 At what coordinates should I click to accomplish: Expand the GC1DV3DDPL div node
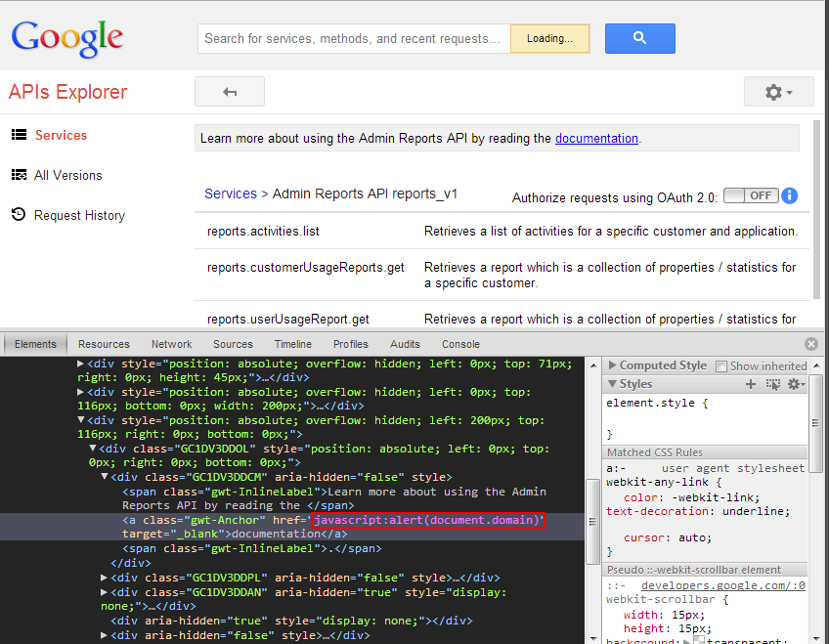pos(105,578)
